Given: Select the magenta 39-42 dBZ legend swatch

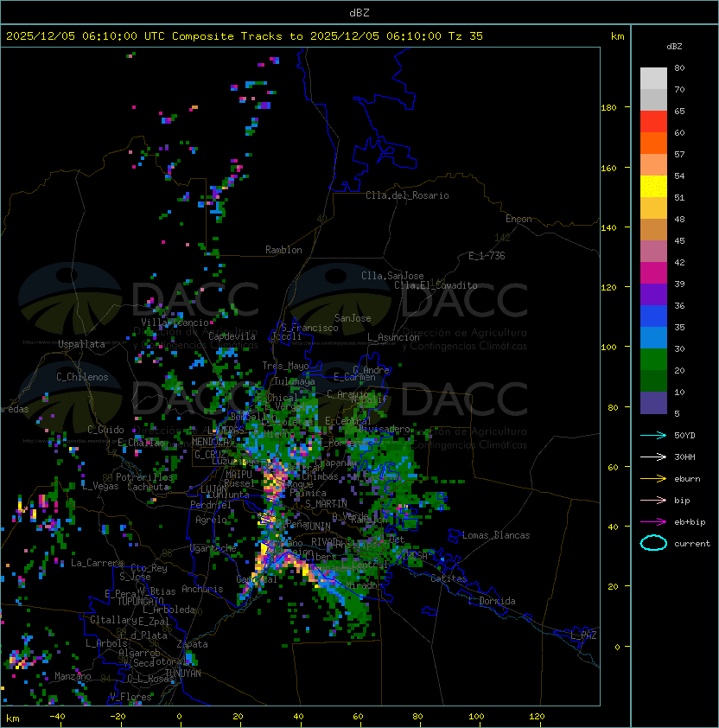Looking at the screenshot, I should coord(653,273).
